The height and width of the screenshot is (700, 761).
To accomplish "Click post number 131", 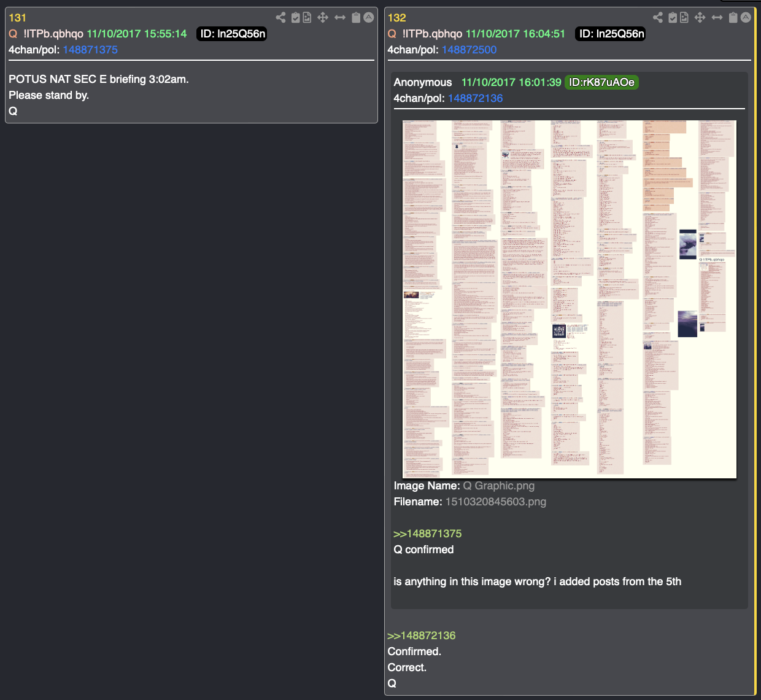I will [x=18, y=18].
